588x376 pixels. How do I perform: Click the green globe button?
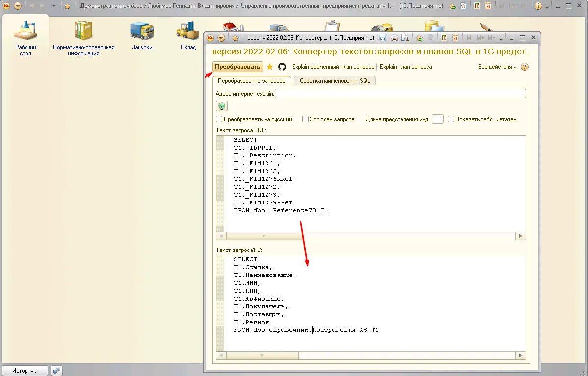[x=222, y=106]
